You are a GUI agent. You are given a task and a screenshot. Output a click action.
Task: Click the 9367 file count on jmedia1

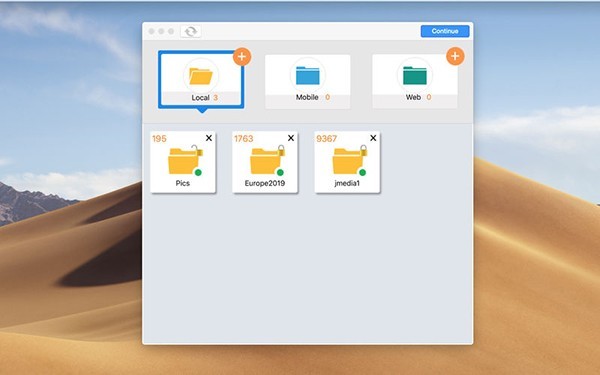click(326, 139)
